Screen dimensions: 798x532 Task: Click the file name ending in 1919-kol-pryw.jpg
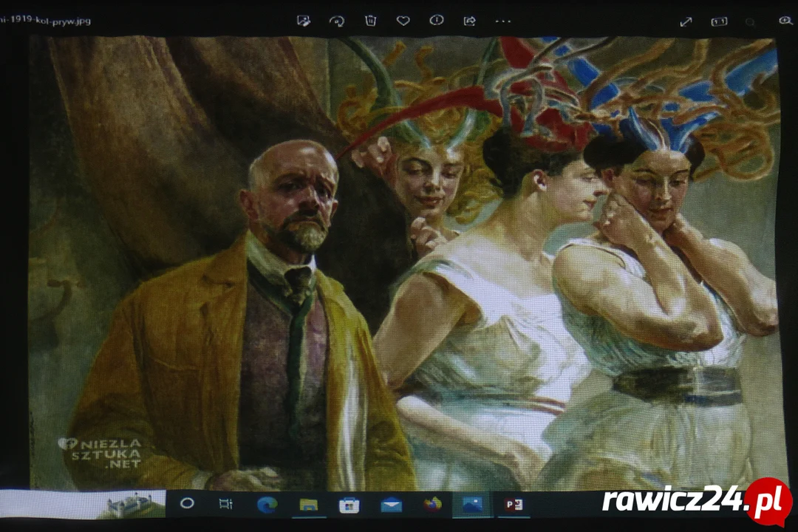pos(46,21)
